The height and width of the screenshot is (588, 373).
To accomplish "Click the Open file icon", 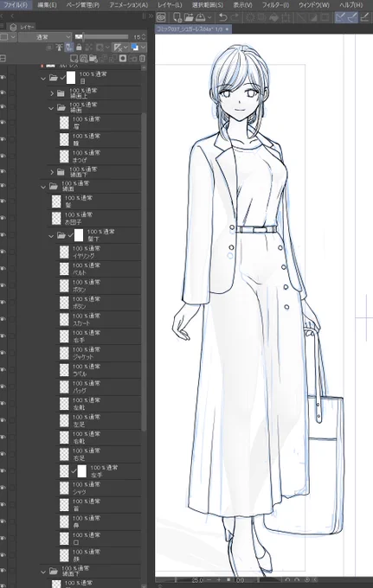I will [189, 17].
